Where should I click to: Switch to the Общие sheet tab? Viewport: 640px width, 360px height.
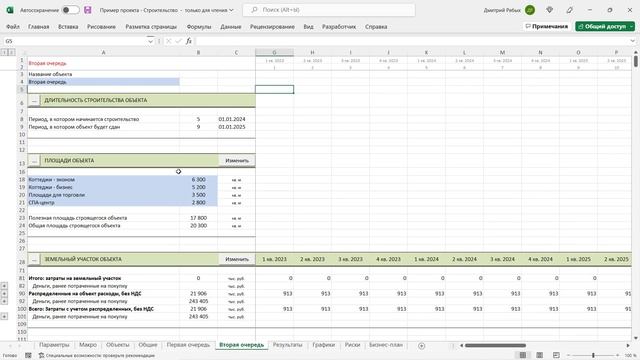pos(148,345)
